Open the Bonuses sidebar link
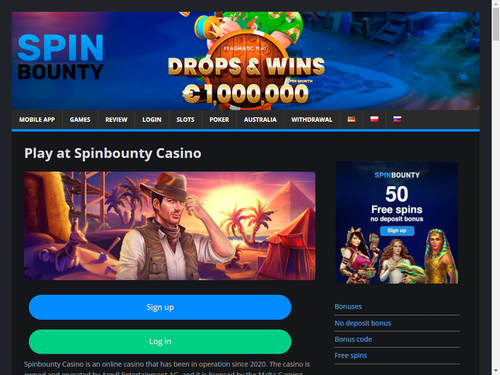This screenshot has width=500, height=375. (348, 307)
